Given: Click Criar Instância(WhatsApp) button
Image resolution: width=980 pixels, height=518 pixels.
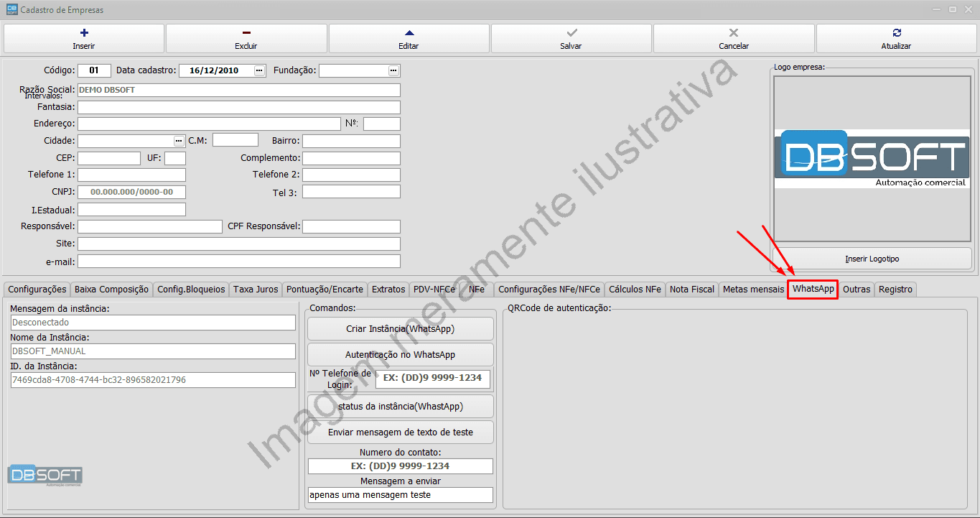Looking at the screenshot, I should 400,329.
